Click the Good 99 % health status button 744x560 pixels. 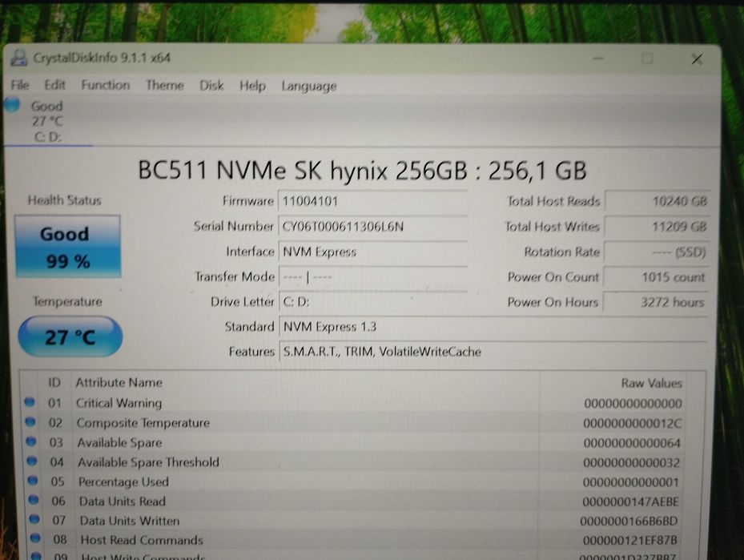pos(68,246)
